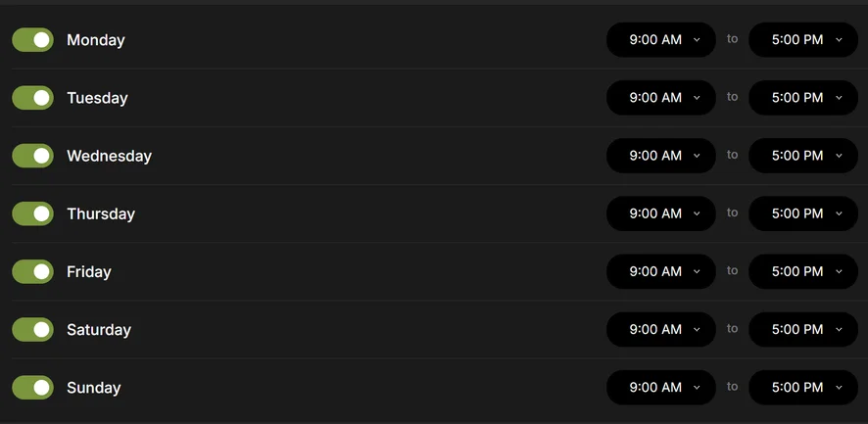The width and height of the screenshot is (868, 424).
Task: Select Sunday's 5:00 PM end time dropdown
Action: tap(803, 388)
